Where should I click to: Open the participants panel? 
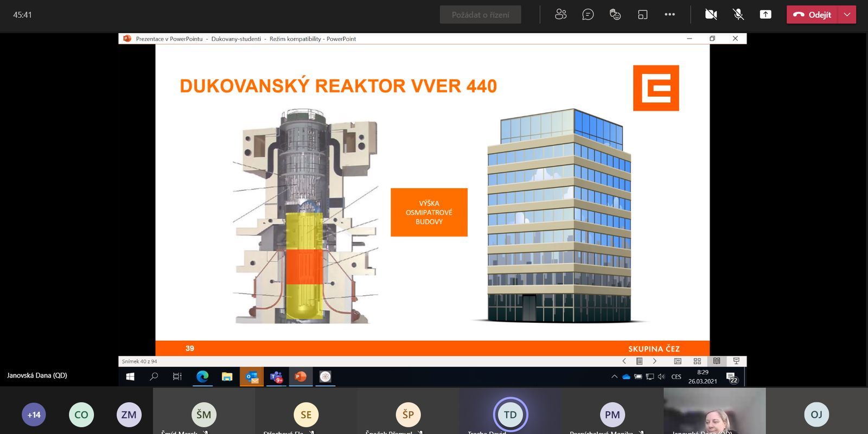tap(560, 15)
